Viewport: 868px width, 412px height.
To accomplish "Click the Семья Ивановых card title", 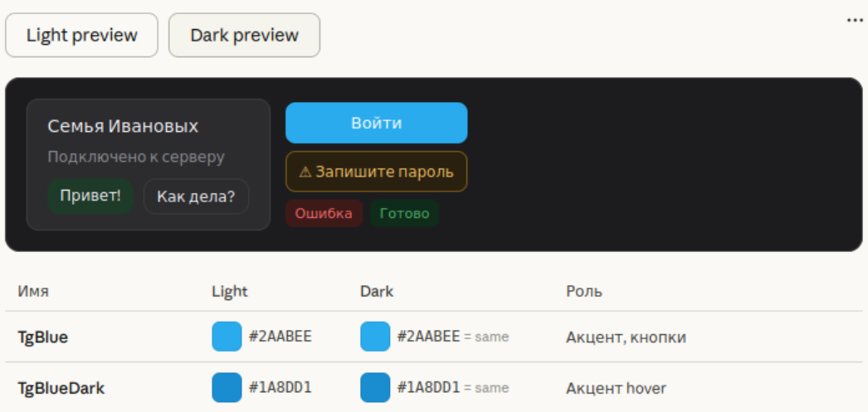I will [x=123, y=127].
